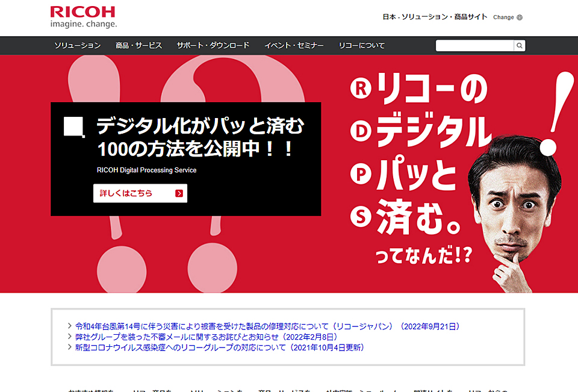The height and width of the screenshot is (392, 578).
Task: Open the リコーについて menu
Action: (x=362, y=46)
